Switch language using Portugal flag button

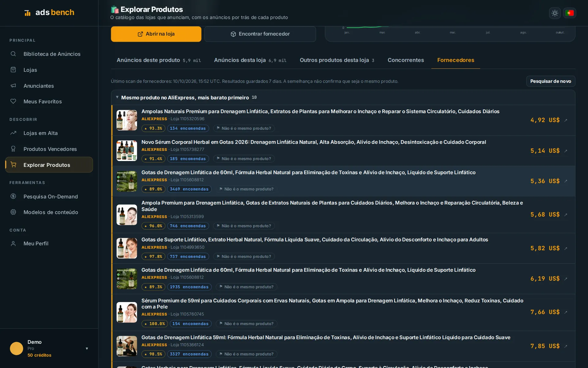[x=570, y=13]
